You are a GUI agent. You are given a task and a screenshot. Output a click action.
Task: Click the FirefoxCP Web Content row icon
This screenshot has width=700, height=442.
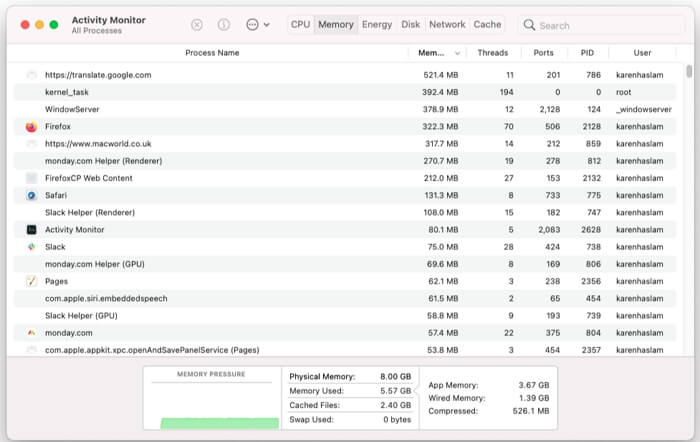pyautogui.click(x=31, y=178)
